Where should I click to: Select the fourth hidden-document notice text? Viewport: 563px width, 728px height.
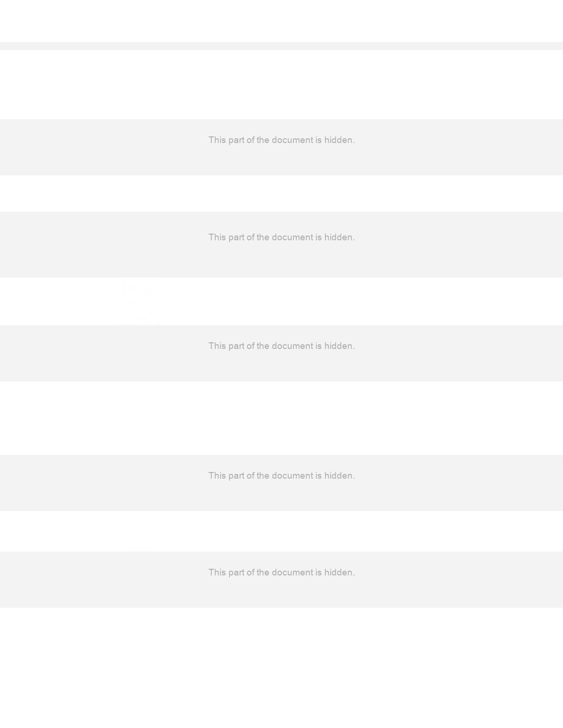pyautogui.click(x=281, y=476)
